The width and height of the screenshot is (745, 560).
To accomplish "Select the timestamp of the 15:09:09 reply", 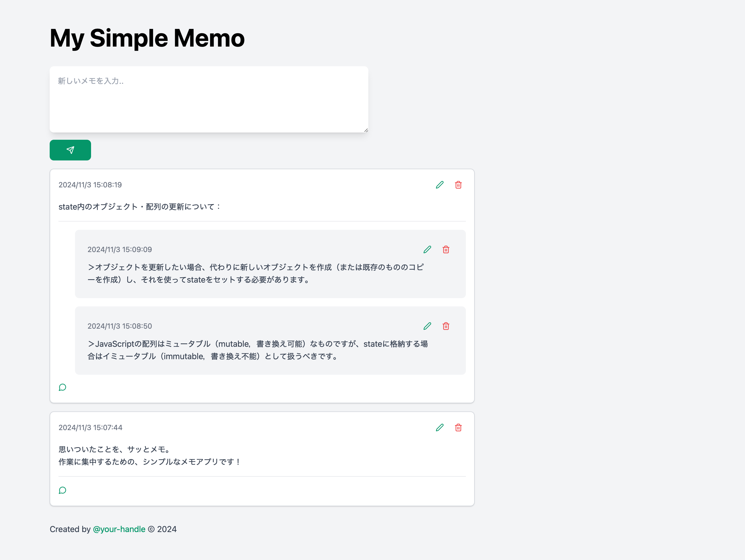I will tap(120, 249).
